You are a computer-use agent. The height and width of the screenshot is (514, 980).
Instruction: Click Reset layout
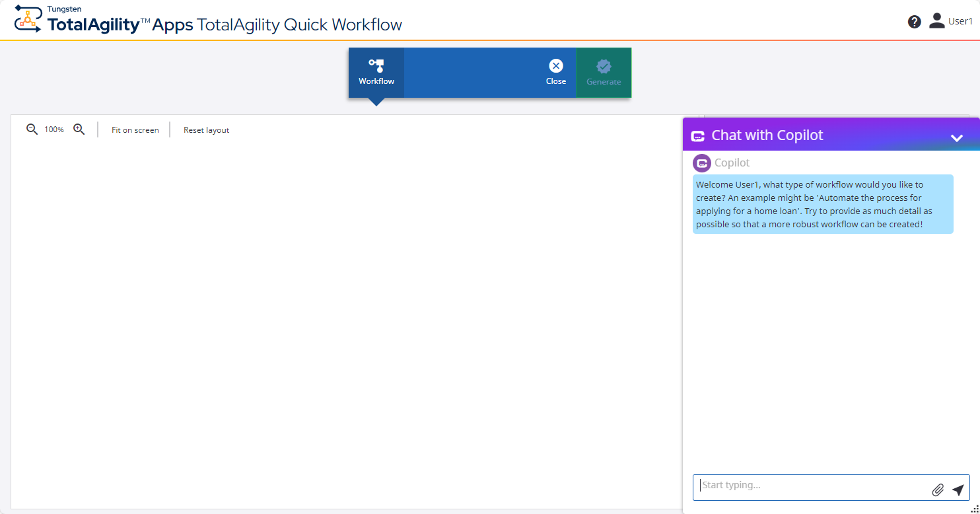point(206,130)
